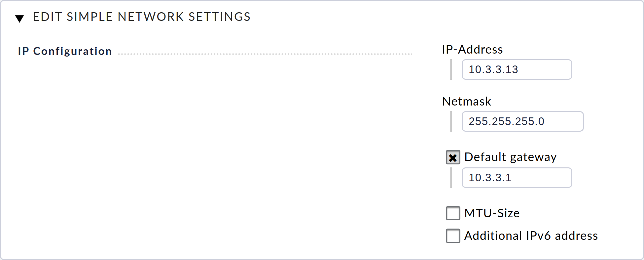644x260 pixels.
Task: Click the Edit Simple Network Settings heading
Action: point(141,17)
